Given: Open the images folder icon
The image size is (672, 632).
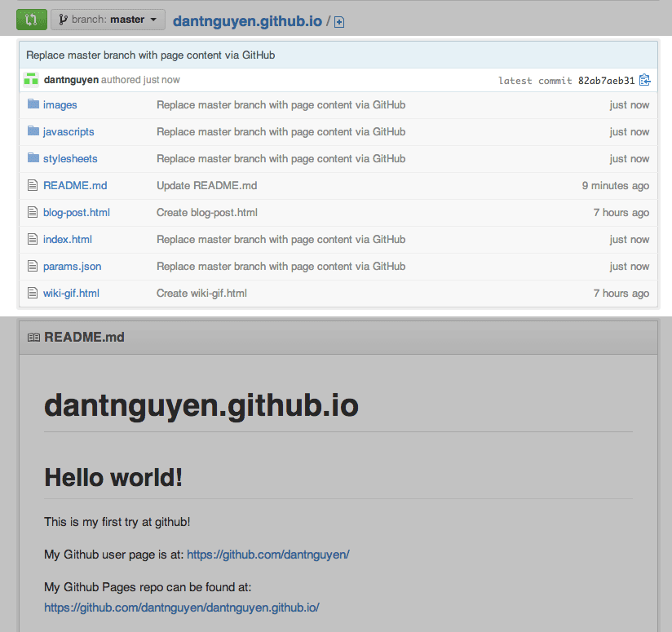Looking at the screenshot, I should coord(32,104).
